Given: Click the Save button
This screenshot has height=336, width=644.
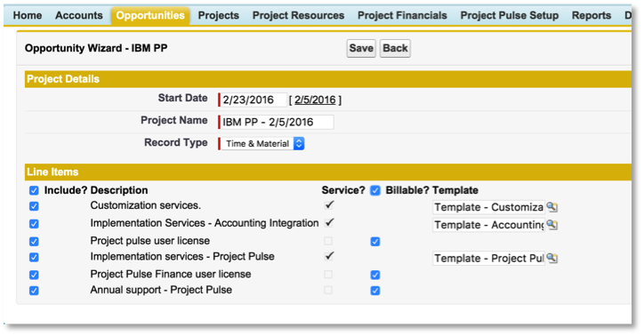Looking at the screenshot, I should pos(361,48).
